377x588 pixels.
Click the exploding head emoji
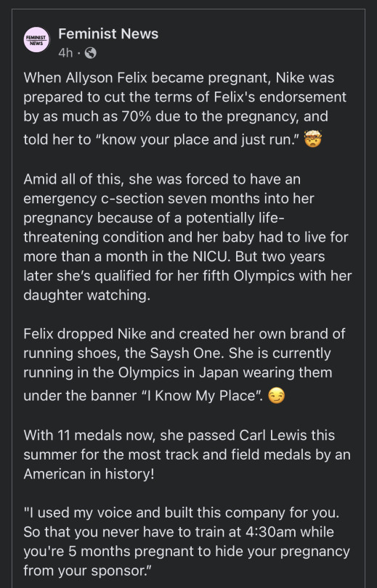point(312,139)
